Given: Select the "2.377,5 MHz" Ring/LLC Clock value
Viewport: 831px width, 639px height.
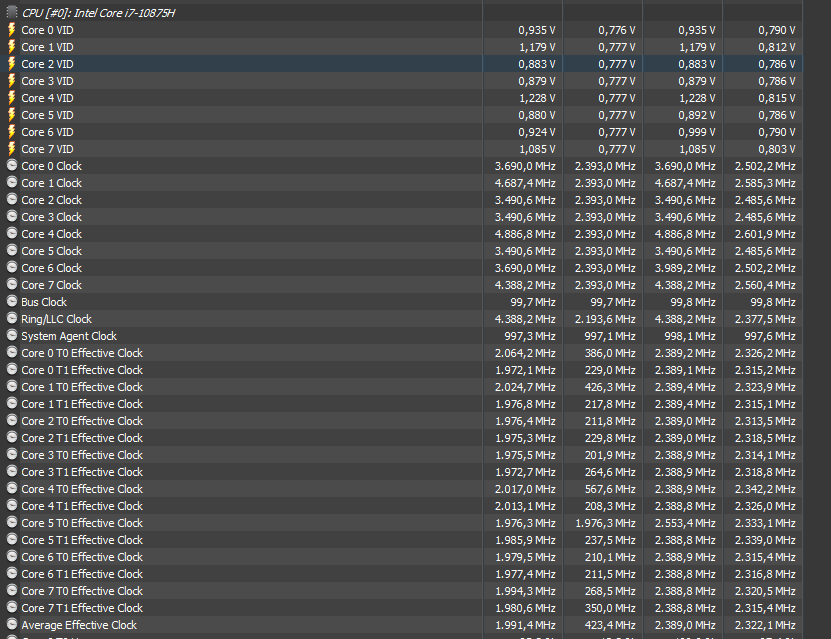Looking at the screenshot, I should [x=765, y=319].
